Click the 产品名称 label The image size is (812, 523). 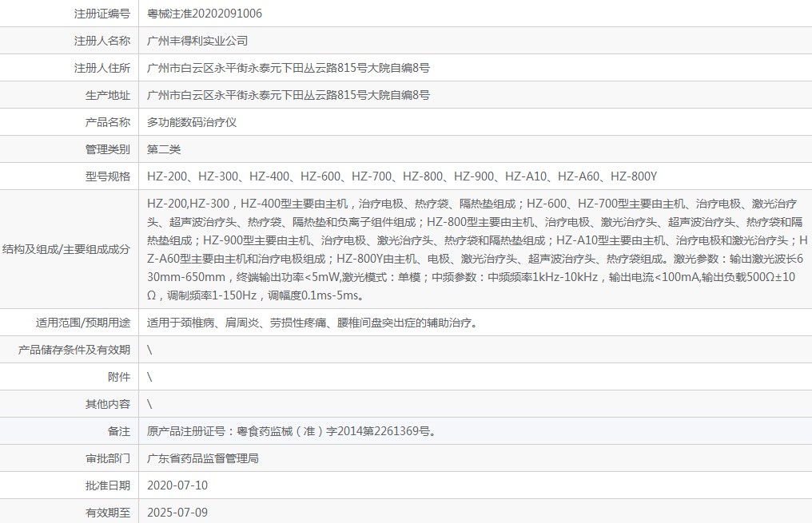(108, 122)
